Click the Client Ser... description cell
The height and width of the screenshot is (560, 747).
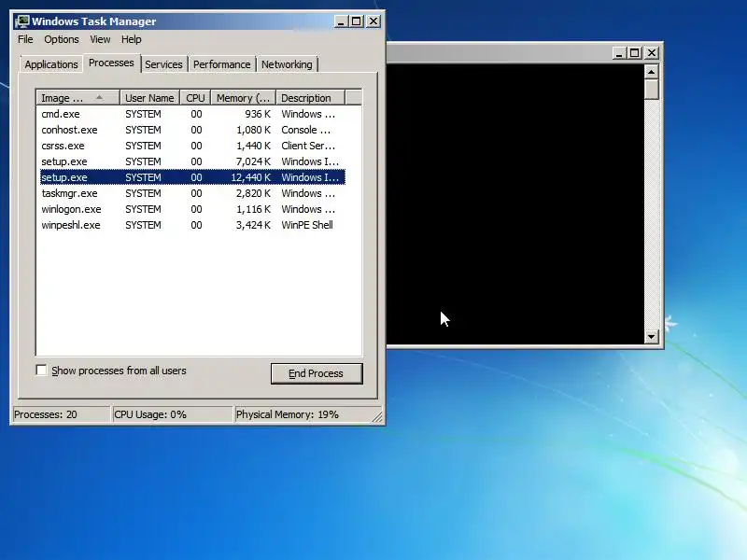308,146
